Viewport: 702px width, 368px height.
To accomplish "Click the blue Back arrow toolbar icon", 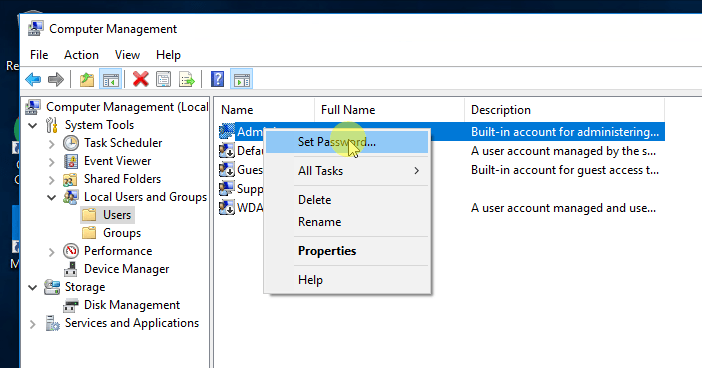I will point(33,80).
